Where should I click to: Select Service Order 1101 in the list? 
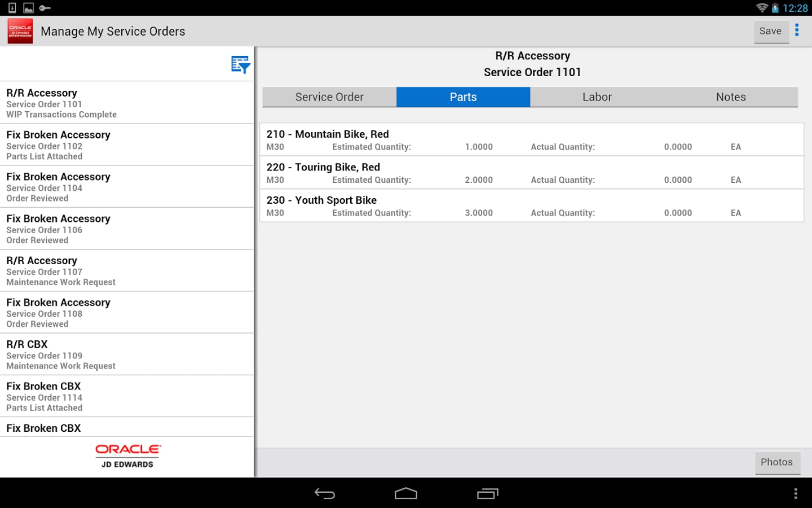click(127, 103)
